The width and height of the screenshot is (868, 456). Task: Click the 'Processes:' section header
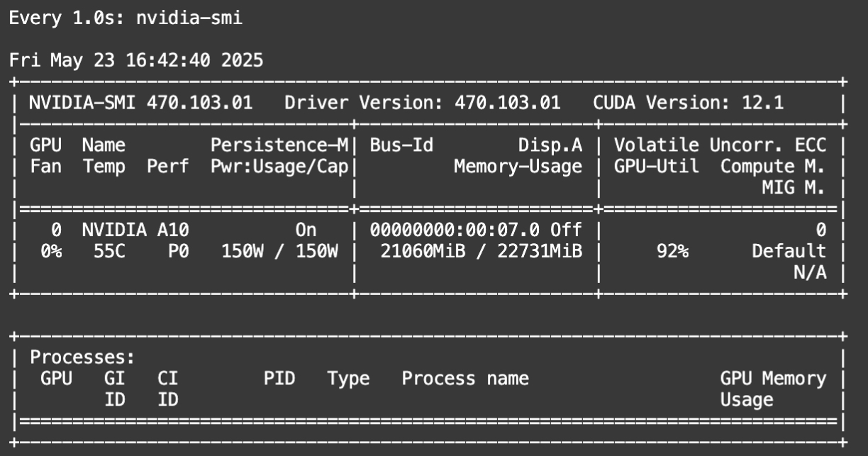pos(82,357)
